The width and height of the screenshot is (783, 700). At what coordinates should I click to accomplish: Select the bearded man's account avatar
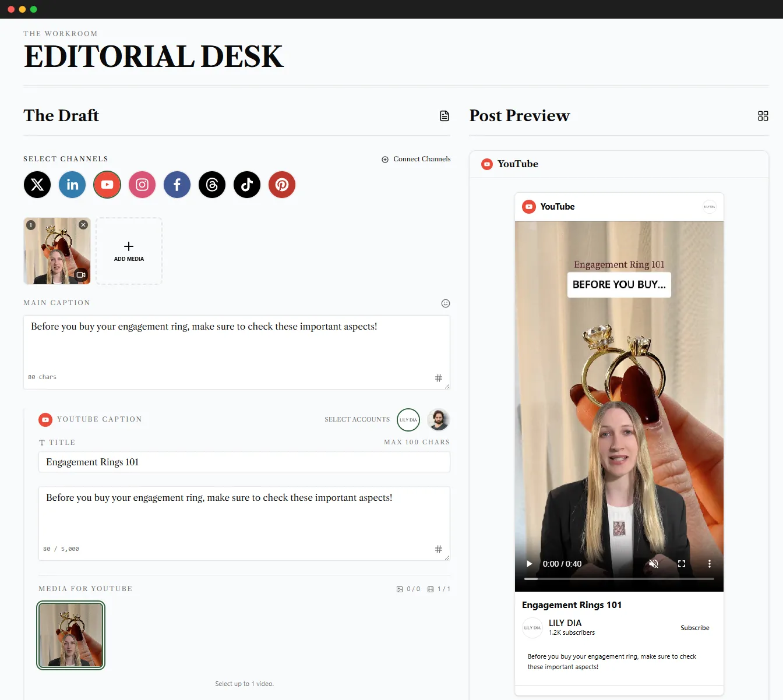click(x=438, y=419)
